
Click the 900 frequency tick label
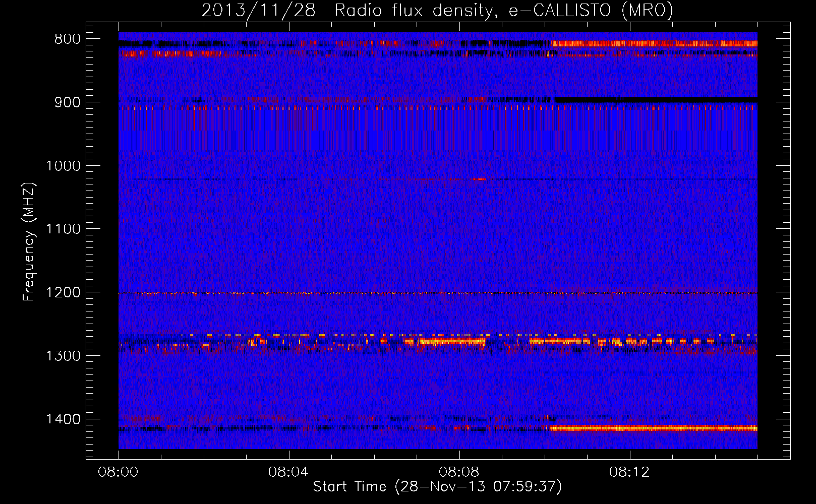coord(68,102)
